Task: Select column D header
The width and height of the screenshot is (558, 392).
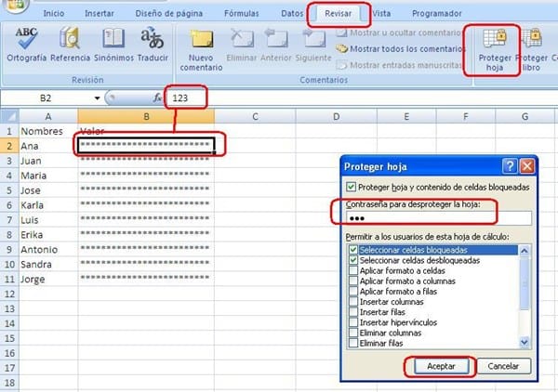Action: point(336,116)
